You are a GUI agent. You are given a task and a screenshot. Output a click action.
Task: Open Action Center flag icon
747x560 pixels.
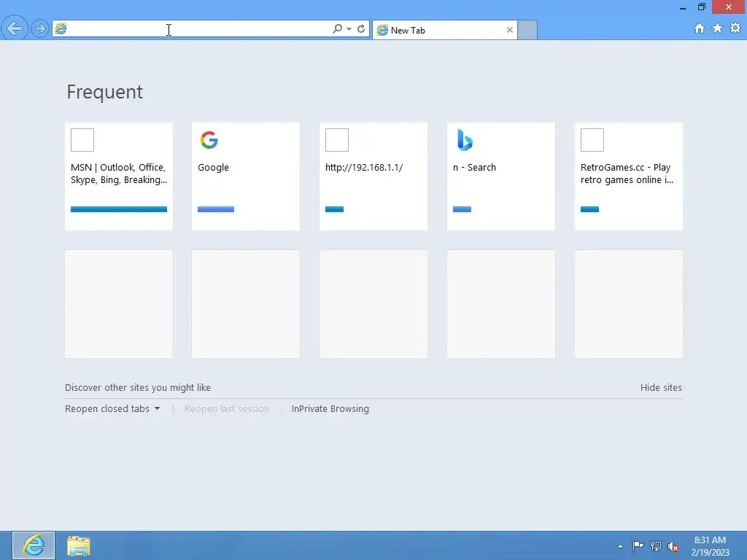click(638, 545)
